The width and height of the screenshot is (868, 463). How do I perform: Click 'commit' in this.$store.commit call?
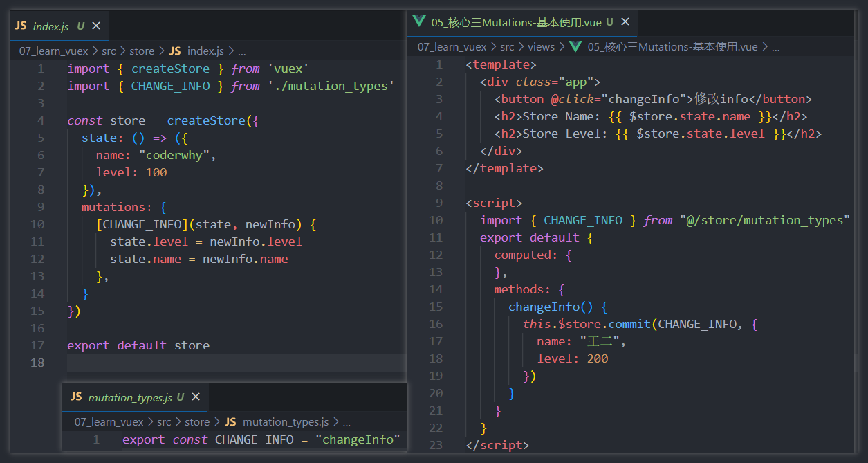[630, 324]
